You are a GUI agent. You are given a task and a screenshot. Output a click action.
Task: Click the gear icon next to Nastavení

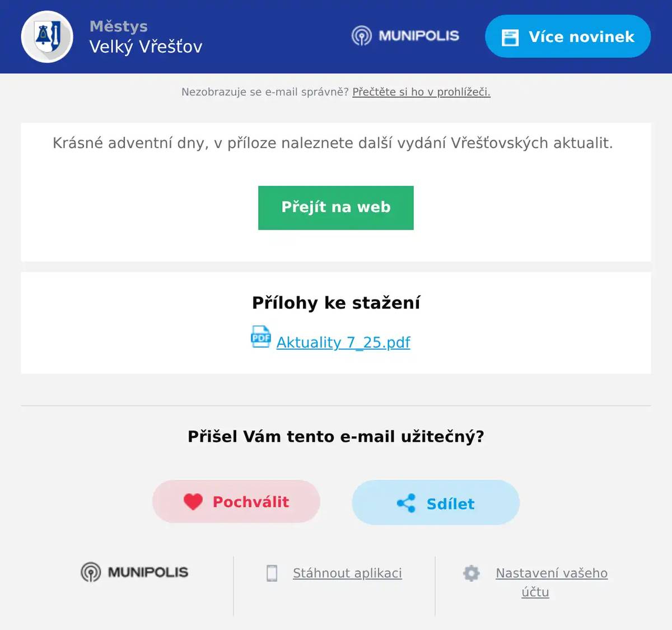pos(472,573)
